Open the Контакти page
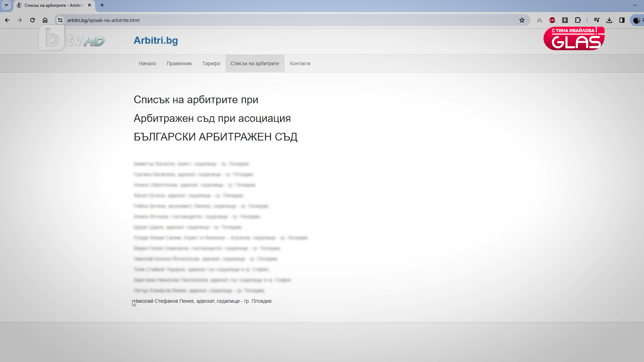 point(300,63)
